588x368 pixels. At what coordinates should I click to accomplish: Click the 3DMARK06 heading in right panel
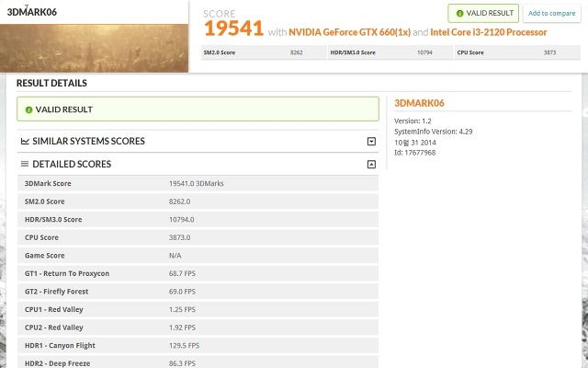[419, 103]
